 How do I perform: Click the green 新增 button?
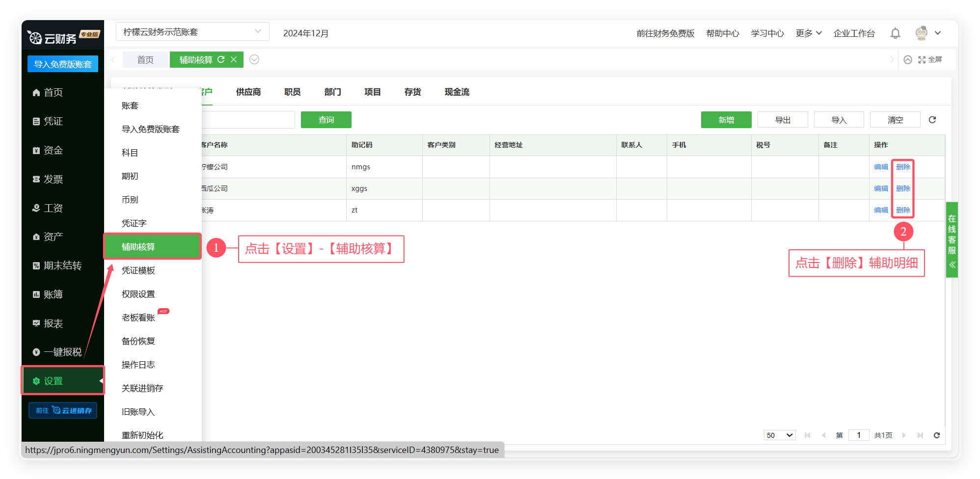(x=726, y=120)
